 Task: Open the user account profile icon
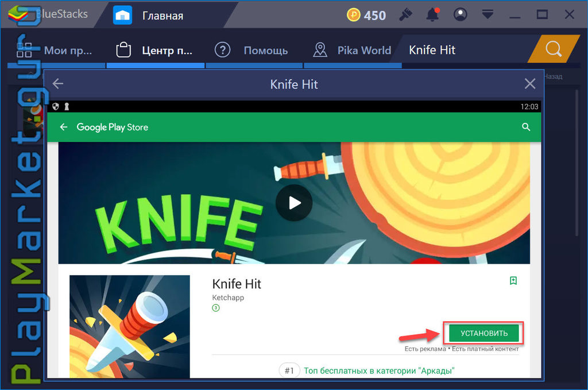tap(460, 14)
